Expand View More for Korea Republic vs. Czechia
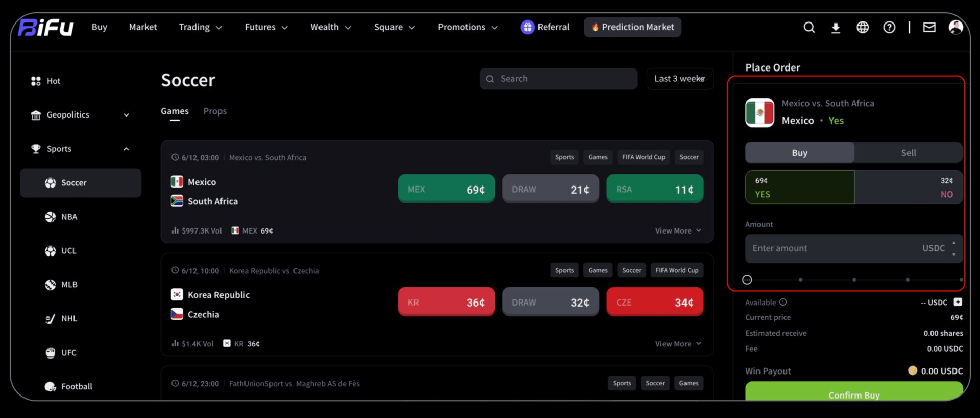 [678, 344]
